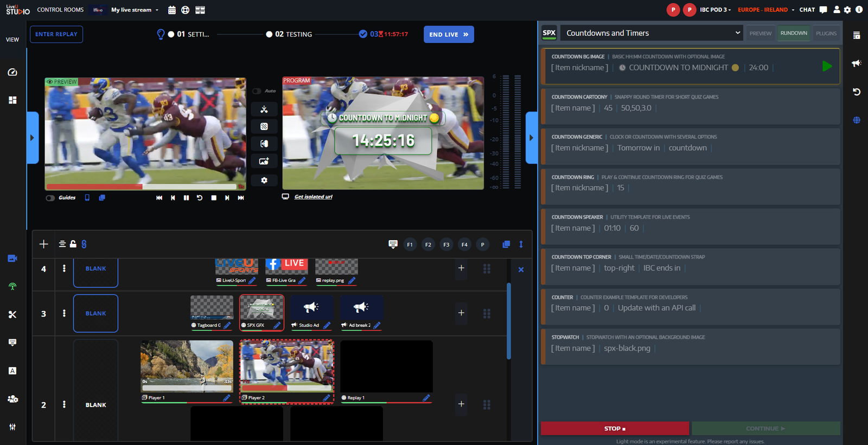
Task: Open the info icon in top bar
Action: tap(859, 10)
